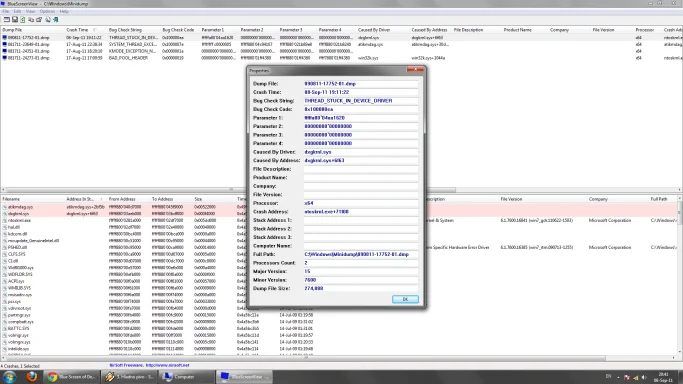This screenshot has height=384, width=683.
Task: Click the Properties toolbar icon
Action: [39, 20]
